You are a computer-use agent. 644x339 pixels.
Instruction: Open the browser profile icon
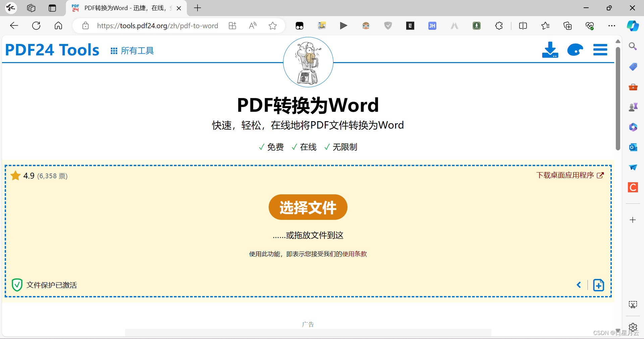point(11,8)
